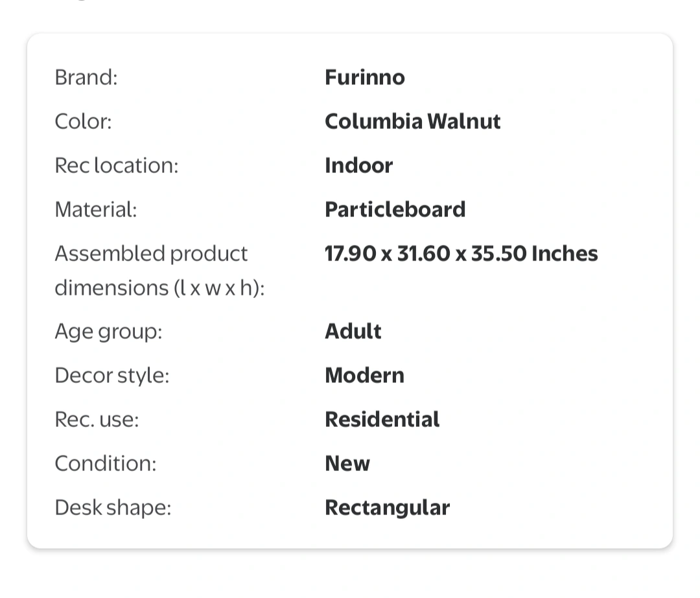This screenshot has width=700, height=598.
Task: Select the Brand label text
Action: pos(86,77)
